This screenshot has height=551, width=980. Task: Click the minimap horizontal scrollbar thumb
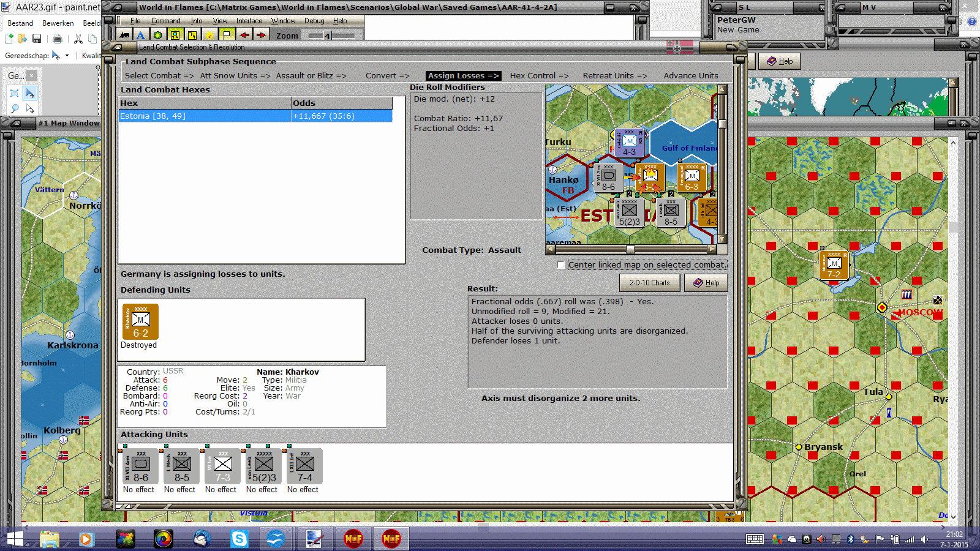tap(630, 249)
